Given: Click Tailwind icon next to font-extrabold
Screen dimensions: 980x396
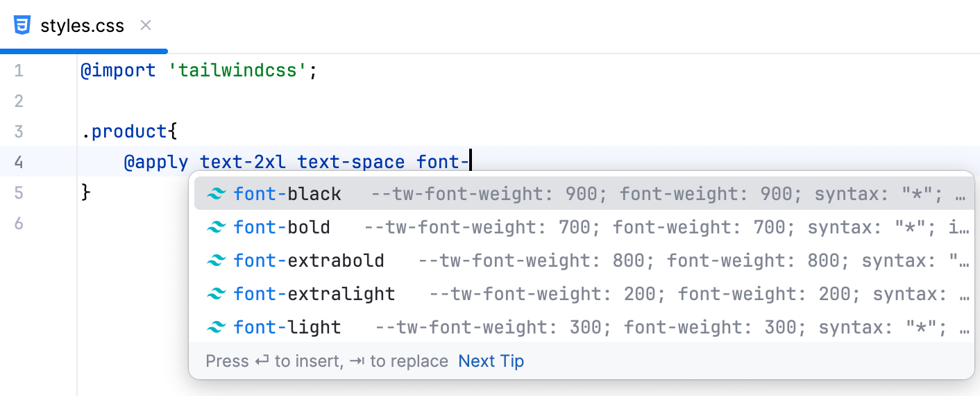Looking at the screenshot, I should (217, 261).
